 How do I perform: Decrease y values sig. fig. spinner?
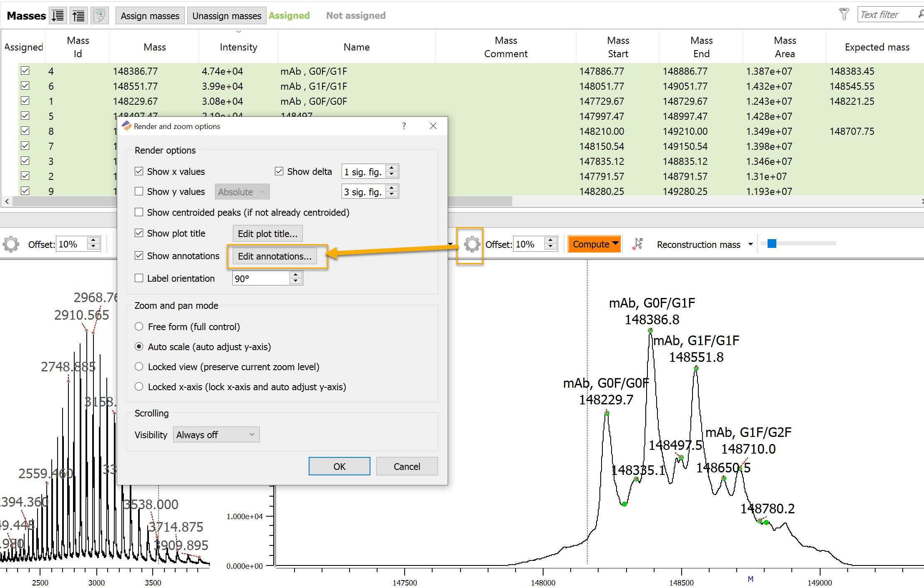(391, 195)
